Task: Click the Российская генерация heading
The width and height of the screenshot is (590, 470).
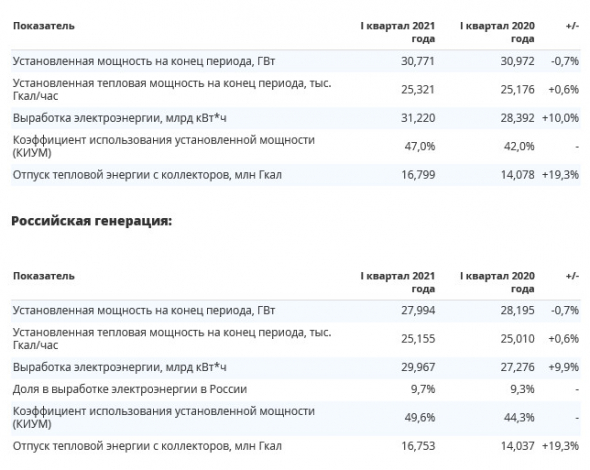Action: tap(91, 221)
